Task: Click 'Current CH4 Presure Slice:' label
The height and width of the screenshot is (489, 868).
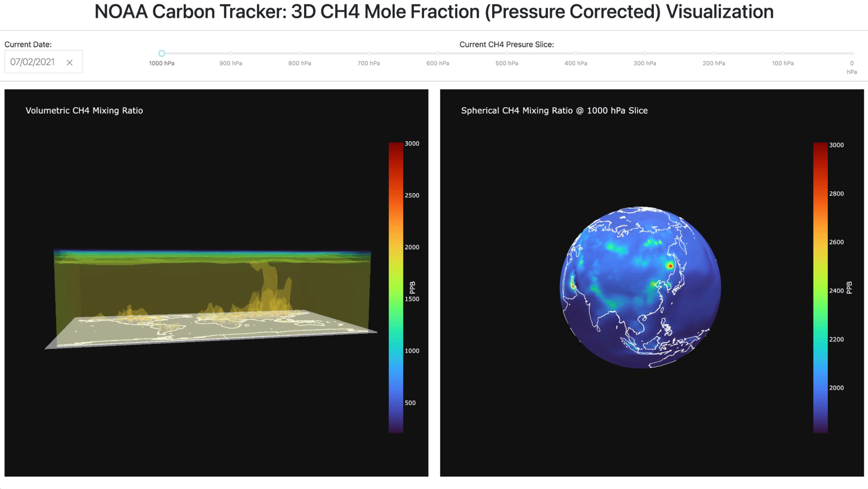Action: coord(507,44)
